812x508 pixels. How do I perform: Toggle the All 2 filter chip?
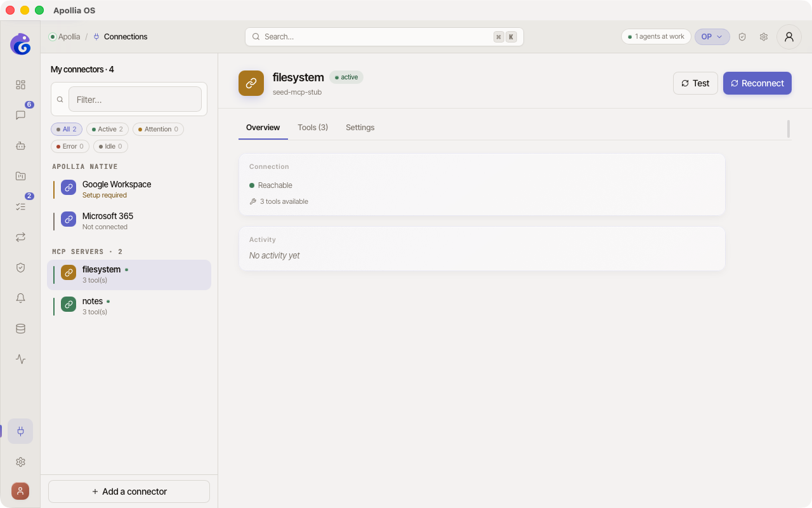coord(67,130)
